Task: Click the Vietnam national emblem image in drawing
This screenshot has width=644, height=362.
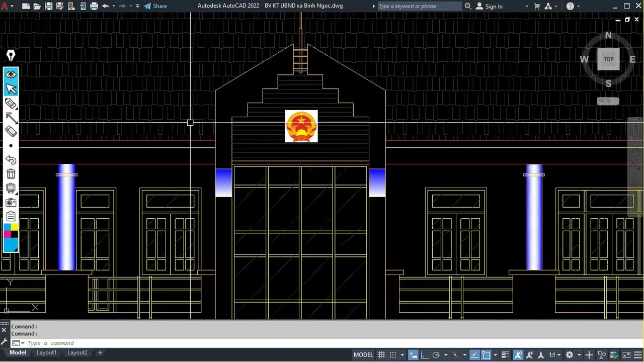Action: 301,126
